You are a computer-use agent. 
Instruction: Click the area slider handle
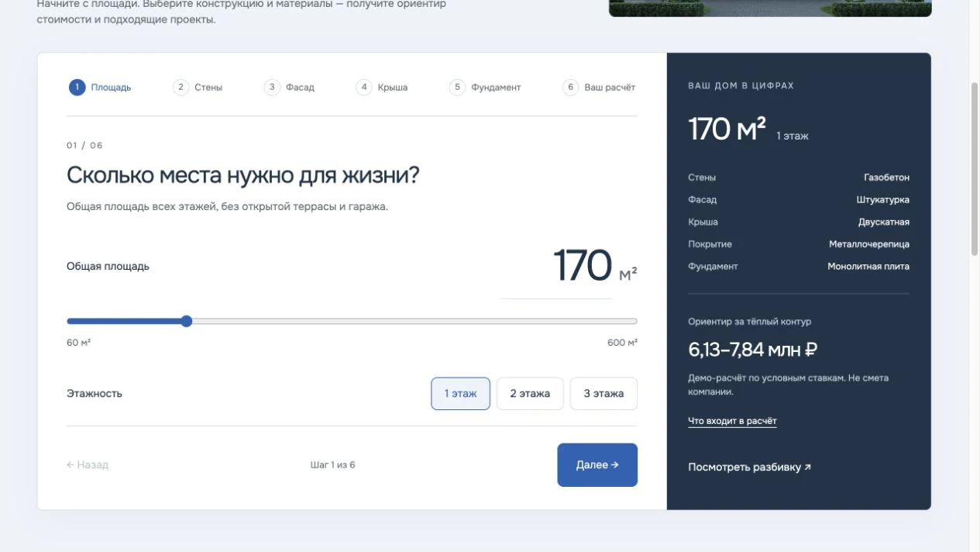[186, 321]
